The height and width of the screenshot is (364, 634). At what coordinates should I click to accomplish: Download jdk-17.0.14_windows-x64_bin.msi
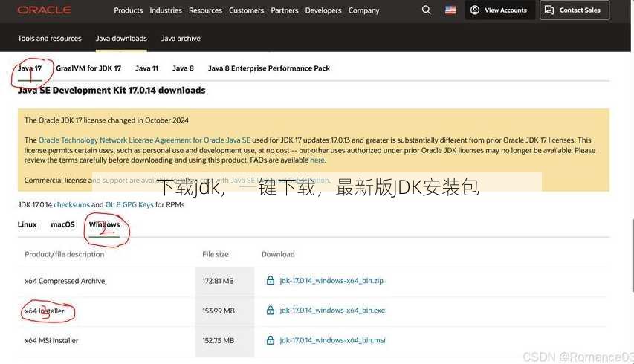[332, 340]
